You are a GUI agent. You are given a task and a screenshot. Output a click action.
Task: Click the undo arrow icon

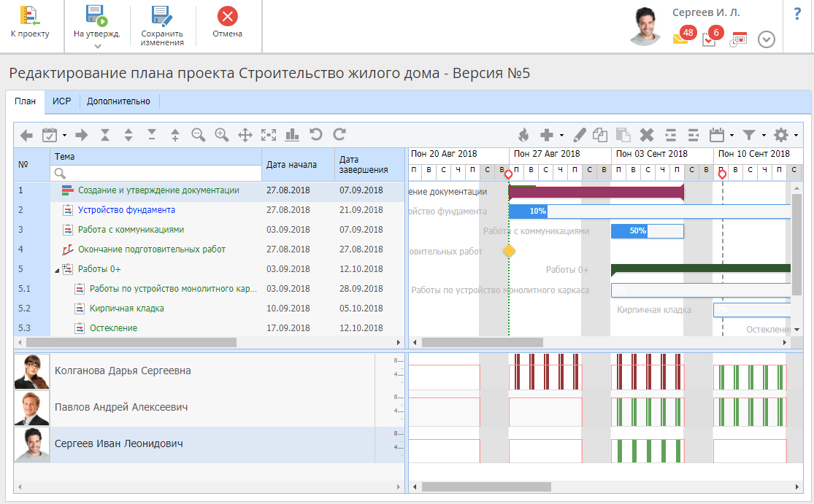pyautogui.click(x=315, y=135)
